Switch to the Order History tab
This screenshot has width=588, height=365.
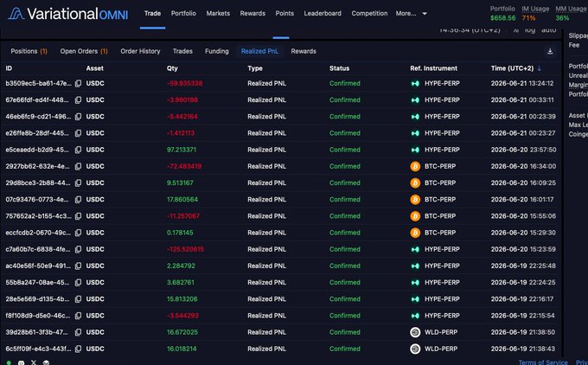pyautogui.click(x=140, y=51)
